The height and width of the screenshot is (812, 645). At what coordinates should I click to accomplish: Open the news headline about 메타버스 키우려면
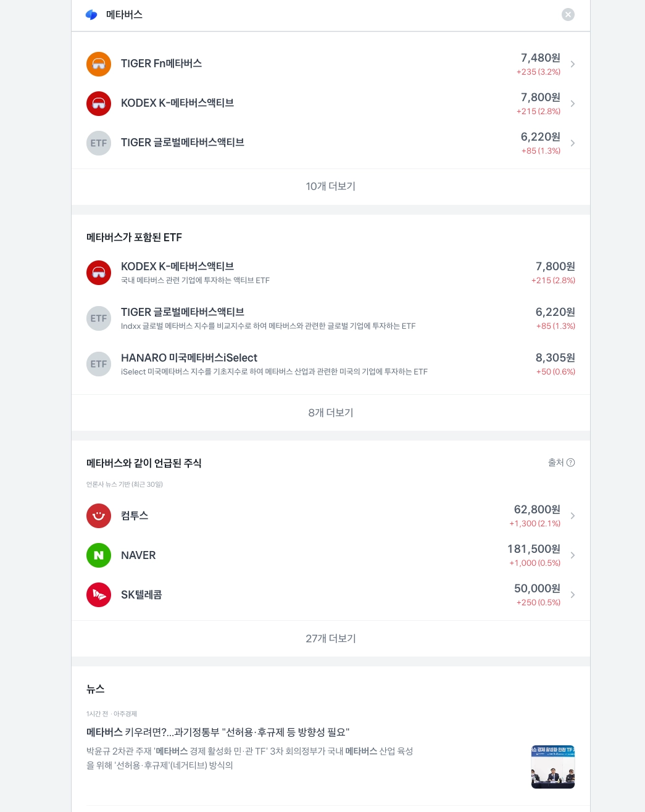click(218, 732)
